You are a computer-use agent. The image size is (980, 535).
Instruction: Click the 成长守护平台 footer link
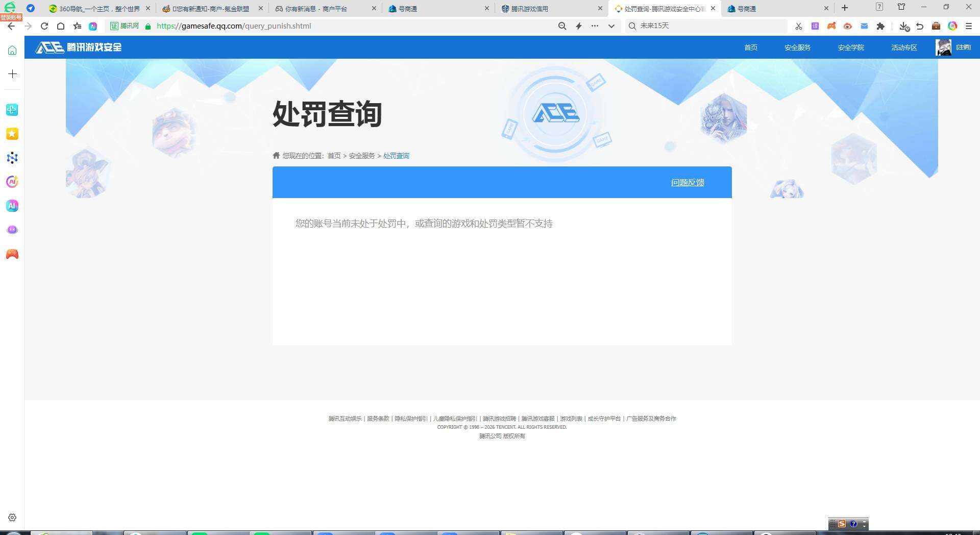pos(605,418)
